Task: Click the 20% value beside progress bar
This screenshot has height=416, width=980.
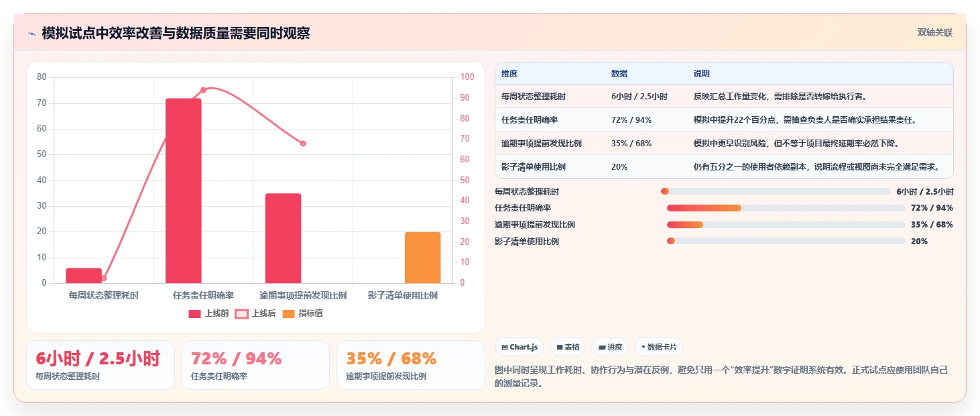Action: coord(920,241)
